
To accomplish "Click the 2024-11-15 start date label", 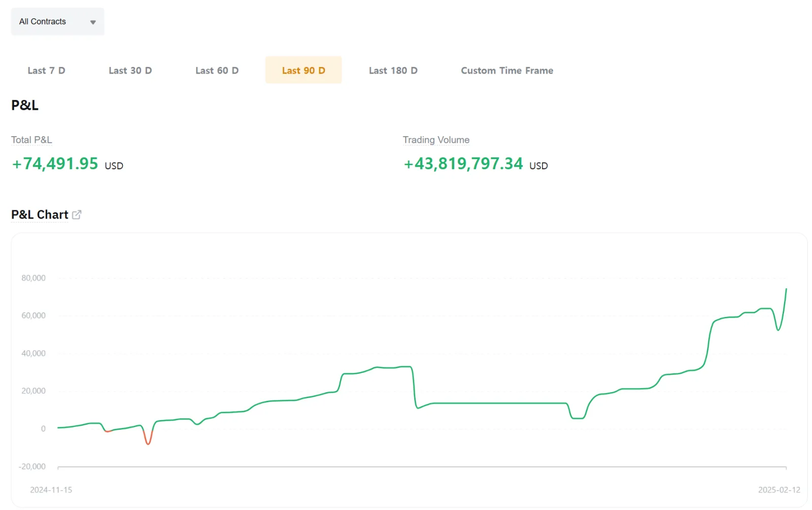I will [x=51, y=490].
